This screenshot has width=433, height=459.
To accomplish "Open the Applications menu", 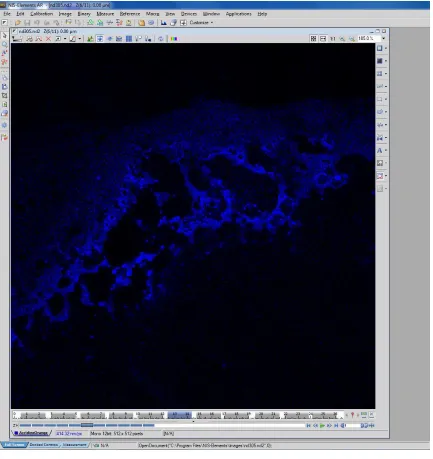I will (x=239, y=14).
